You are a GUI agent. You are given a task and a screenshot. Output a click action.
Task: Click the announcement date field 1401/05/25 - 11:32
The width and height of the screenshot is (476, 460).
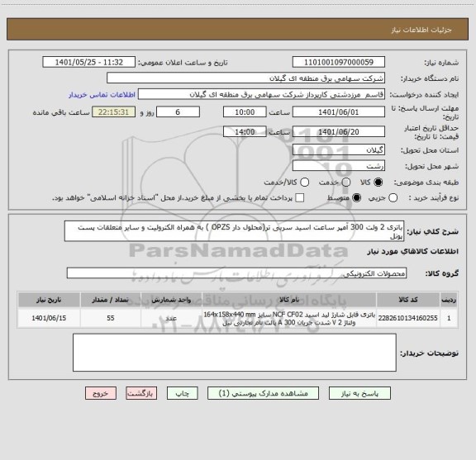89,62
